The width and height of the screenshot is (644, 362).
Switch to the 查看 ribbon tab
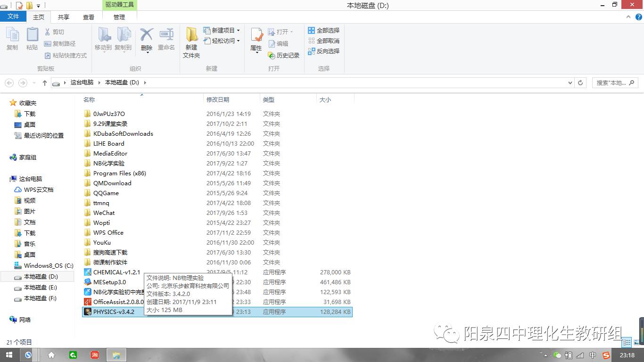(x=88, y=17)
